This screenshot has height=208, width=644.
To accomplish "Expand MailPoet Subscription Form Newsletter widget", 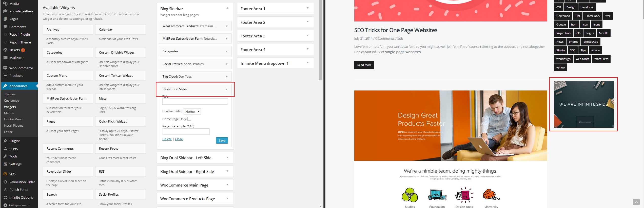I will tap(227, 39).
